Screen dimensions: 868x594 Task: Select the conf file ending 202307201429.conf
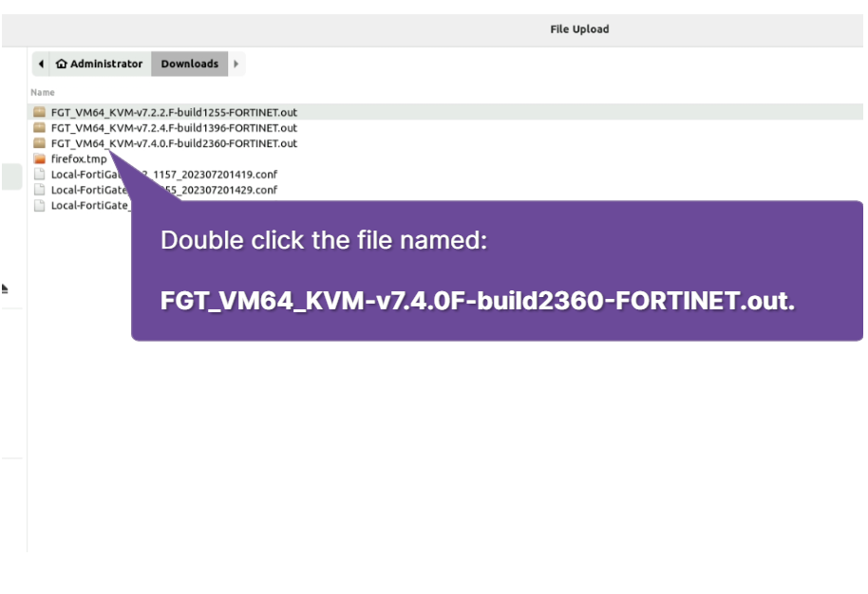(164, 190)
